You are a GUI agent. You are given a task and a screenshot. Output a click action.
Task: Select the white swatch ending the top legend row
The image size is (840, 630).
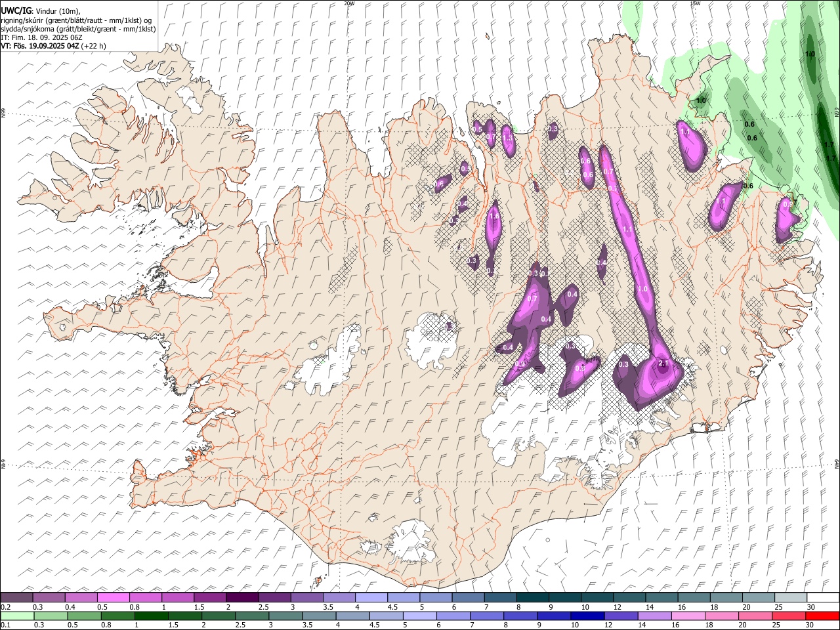823,597
